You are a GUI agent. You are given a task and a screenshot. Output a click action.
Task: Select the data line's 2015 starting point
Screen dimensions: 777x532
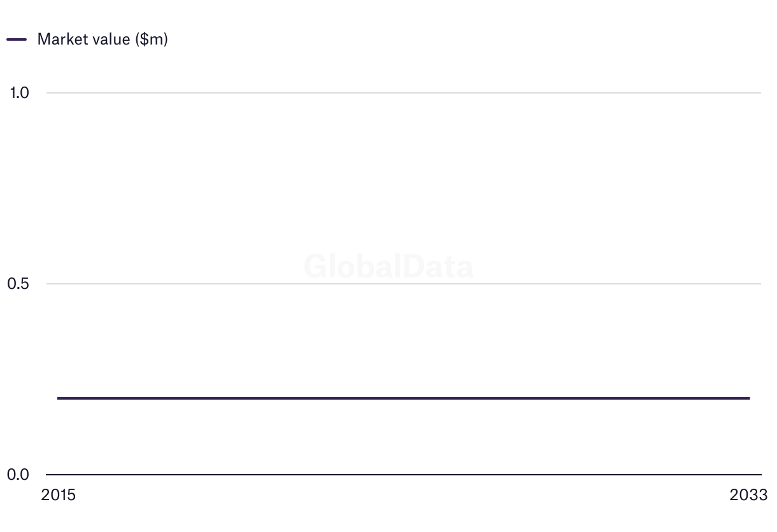[59, 398]
